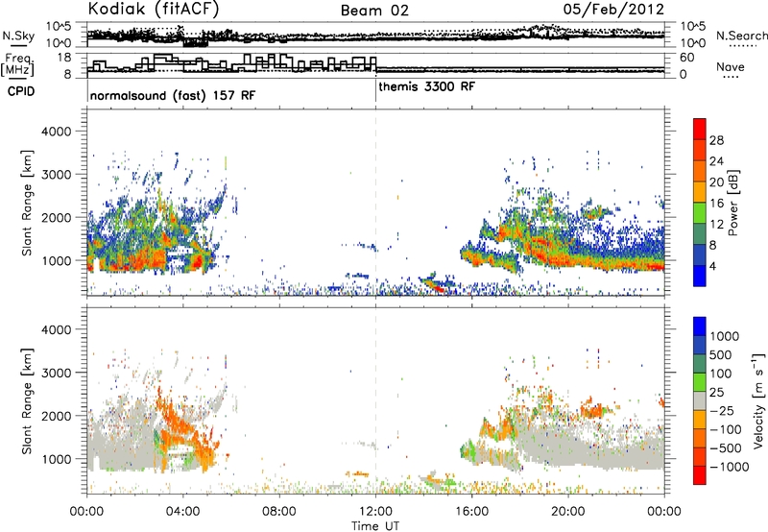Click the '100' tick on Velocity scale
768x532 pixels.
click(x=721, y=374)
